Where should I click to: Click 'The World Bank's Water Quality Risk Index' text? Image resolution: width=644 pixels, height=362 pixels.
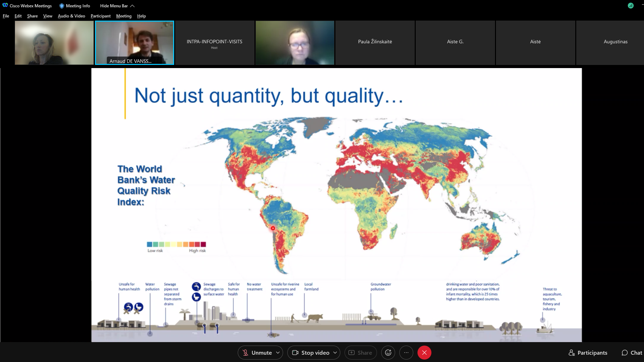tap(146, 185)
